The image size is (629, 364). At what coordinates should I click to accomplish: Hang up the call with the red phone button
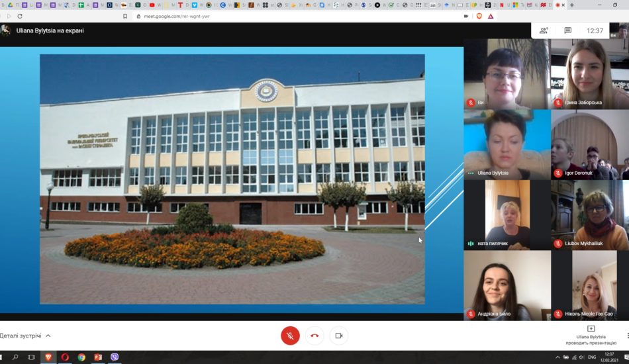click(314, 336)
